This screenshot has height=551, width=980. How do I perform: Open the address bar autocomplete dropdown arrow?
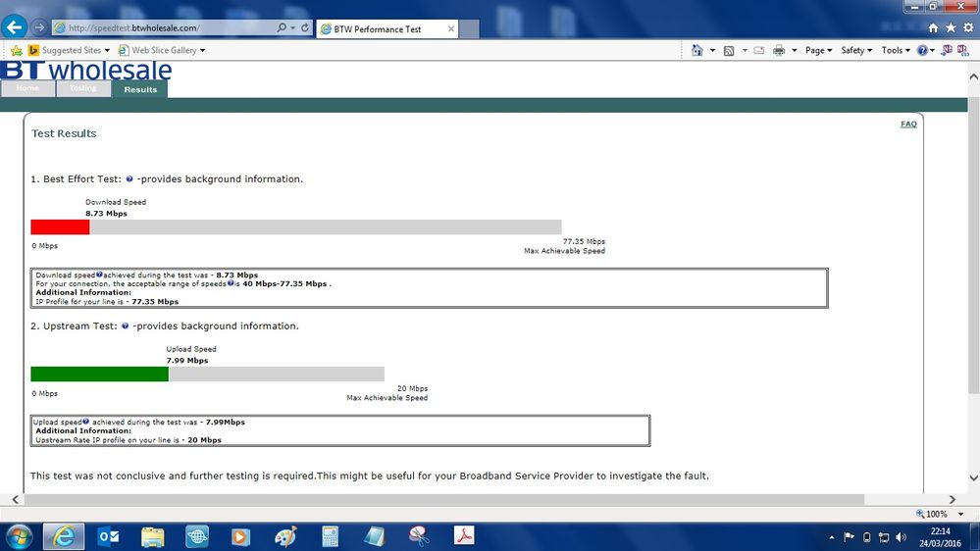pyautogui.click(x=292, y=27)
